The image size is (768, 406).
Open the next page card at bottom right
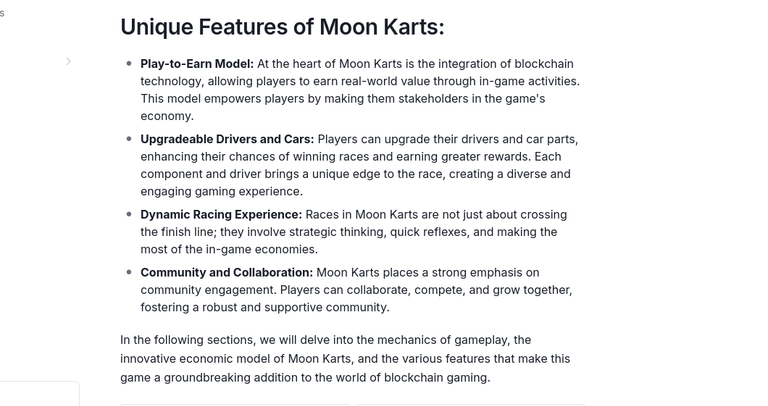pyautogui.click(x=470, y=405)
